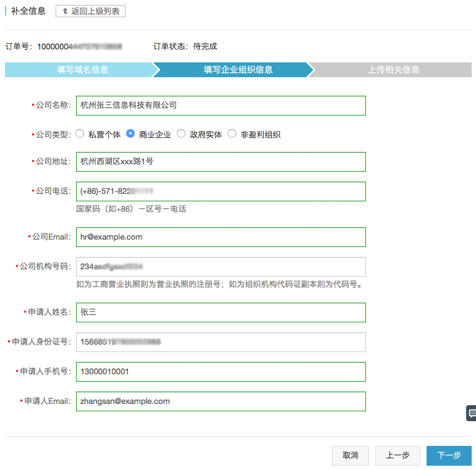Jump to the 上传相关信息 step
Image resolution: width=476 pixels, height=470 pixels.
394,70
